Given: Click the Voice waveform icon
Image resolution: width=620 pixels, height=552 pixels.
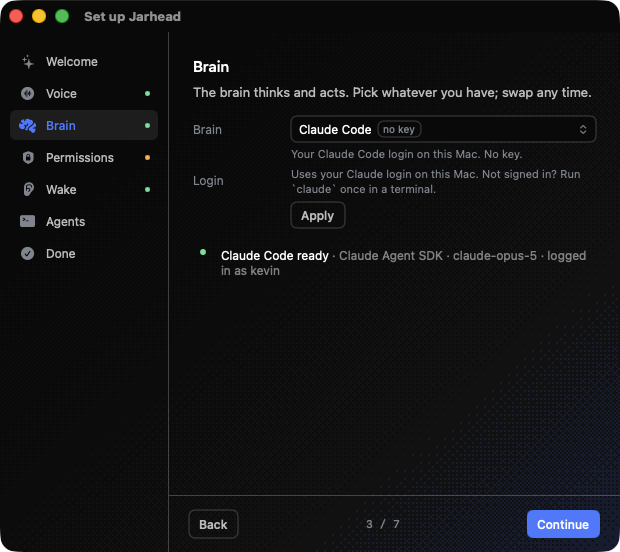Looking at the screenshot, I should coord(28,94).
